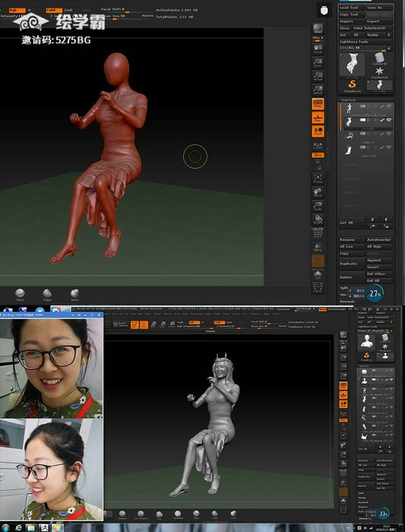Hide the first subtool via its eye icon

389,106
